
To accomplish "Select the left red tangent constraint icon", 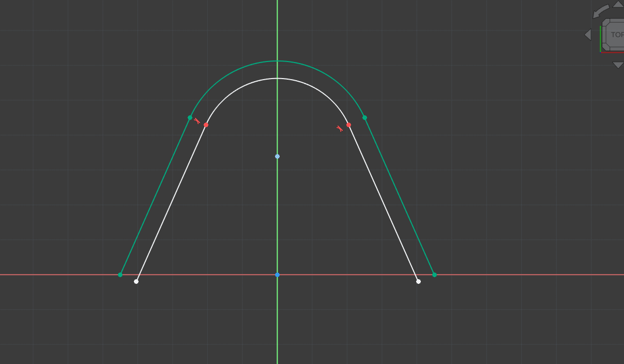I will point(197,121).
